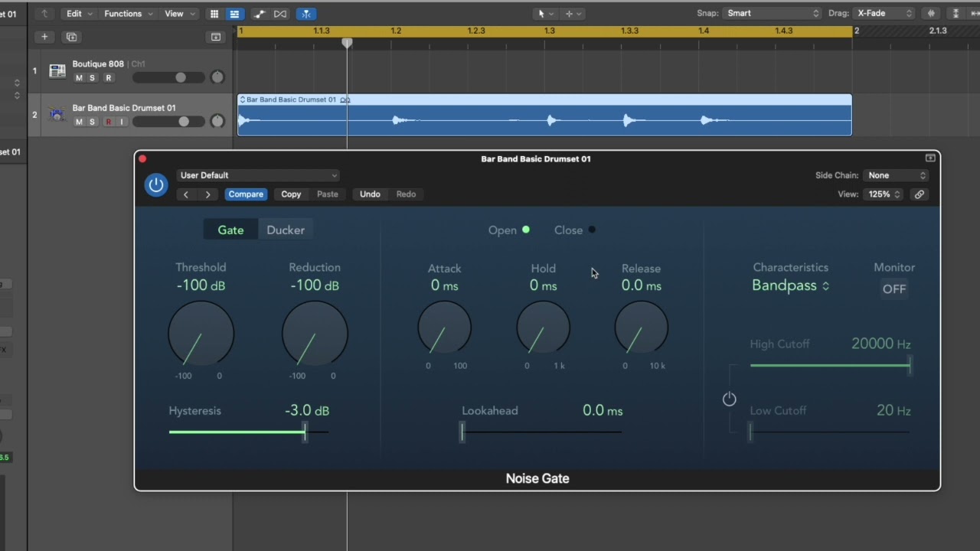Record-enable the Boutique 808 track
980x551 pixels.
108,78
